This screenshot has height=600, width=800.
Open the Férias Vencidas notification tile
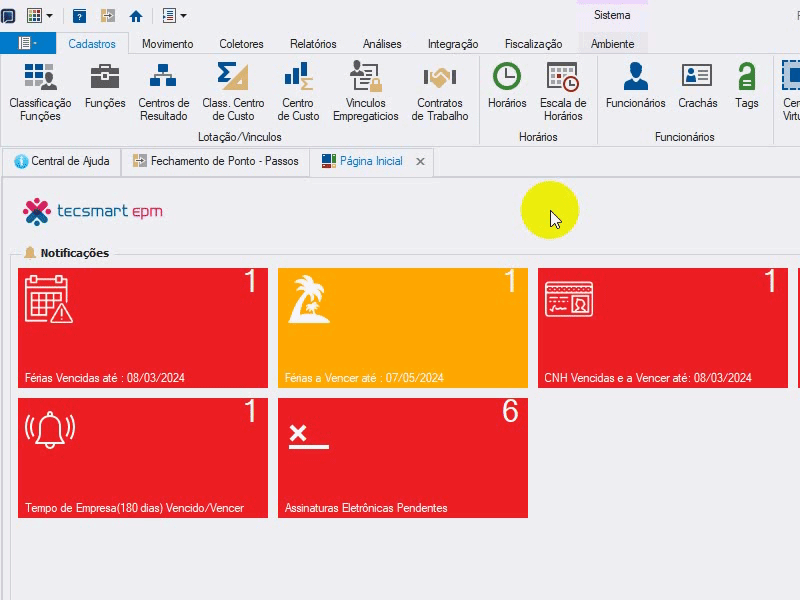coord(143,328)
